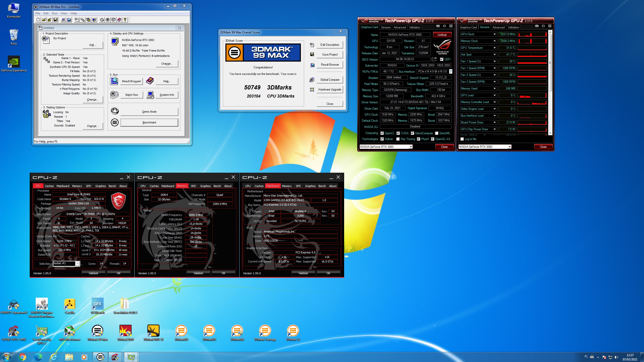Click the Testing Options icon in 3DMark toolbar
Viewport: 644px width, 362px height.
tap(88, 20)
